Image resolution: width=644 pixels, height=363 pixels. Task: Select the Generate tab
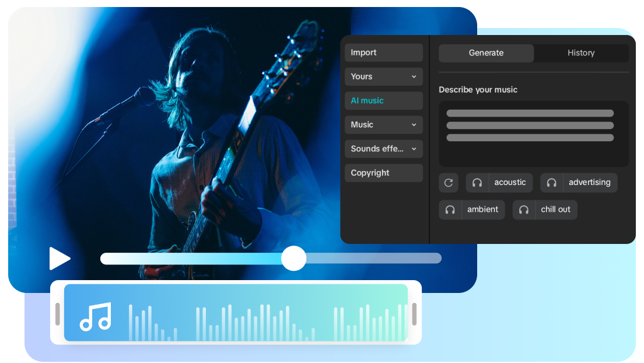pos(486,53)
